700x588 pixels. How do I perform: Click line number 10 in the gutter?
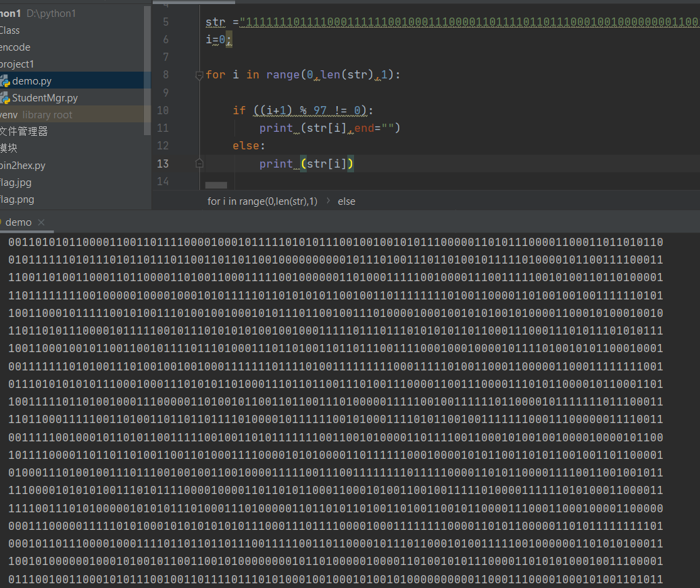tap(162, 110)
